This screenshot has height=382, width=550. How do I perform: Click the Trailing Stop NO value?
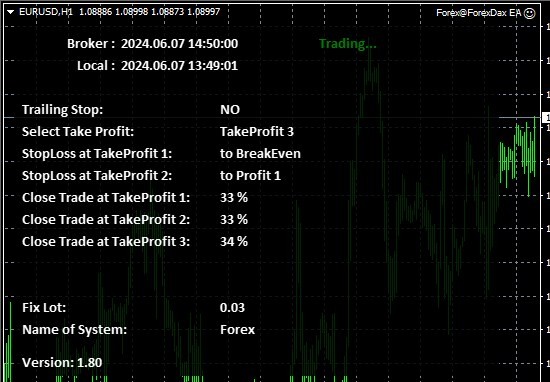tap(230, 110)
